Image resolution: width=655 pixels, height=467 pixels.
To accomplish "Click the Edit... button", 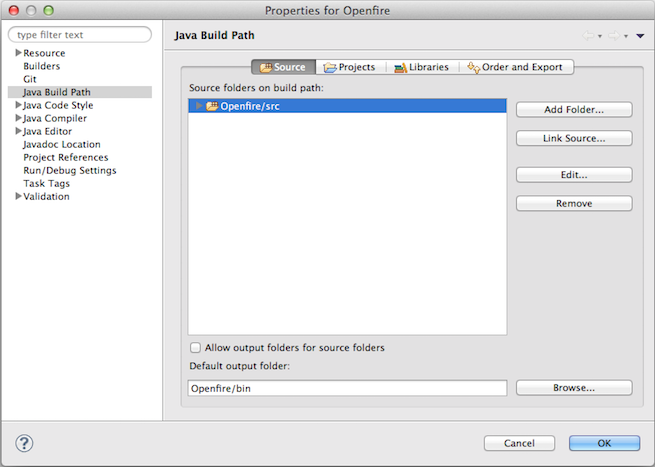I will click(574, 175).
